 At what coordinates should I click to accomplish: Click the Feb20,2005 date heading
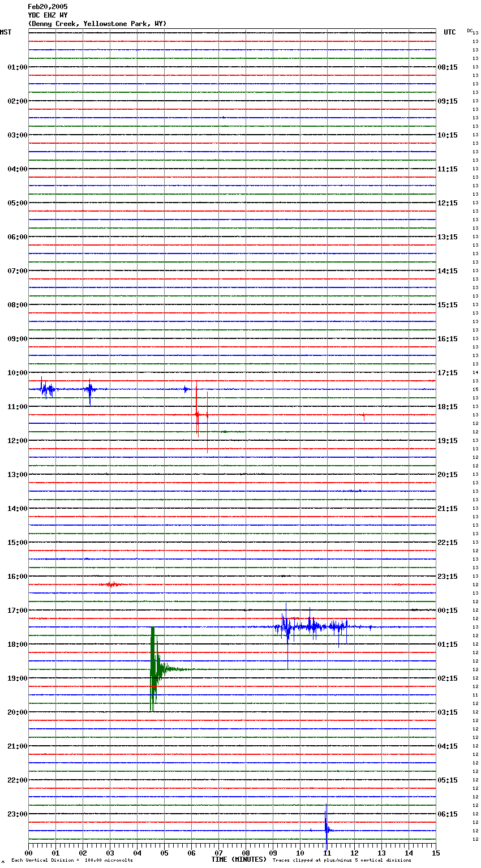coord(48,7)
